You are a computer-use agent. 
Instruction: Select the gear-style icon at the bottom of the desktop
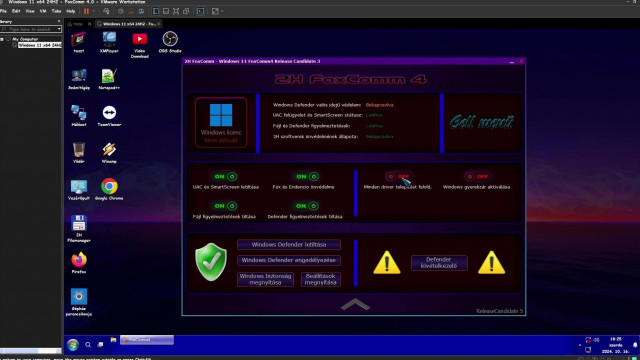point(79,302)
